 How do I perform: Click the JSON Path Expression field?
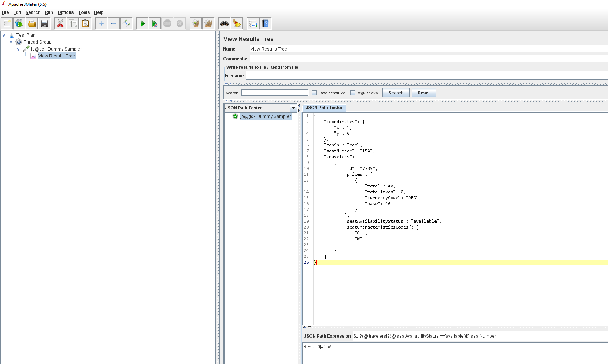pos(480,336)
